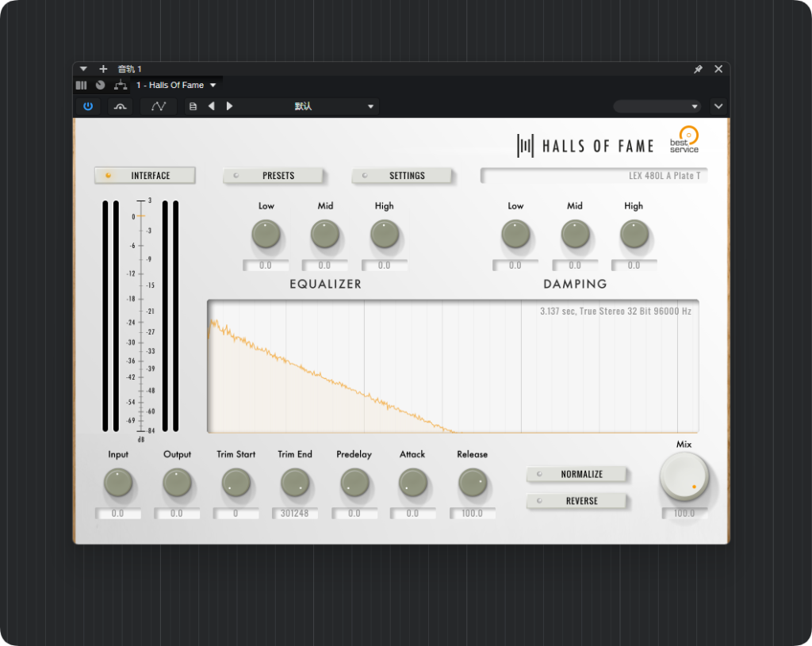The height and width of the screenshot is (646, 812).
Task: Click the Damping Low knob
Action: point(515,234)
